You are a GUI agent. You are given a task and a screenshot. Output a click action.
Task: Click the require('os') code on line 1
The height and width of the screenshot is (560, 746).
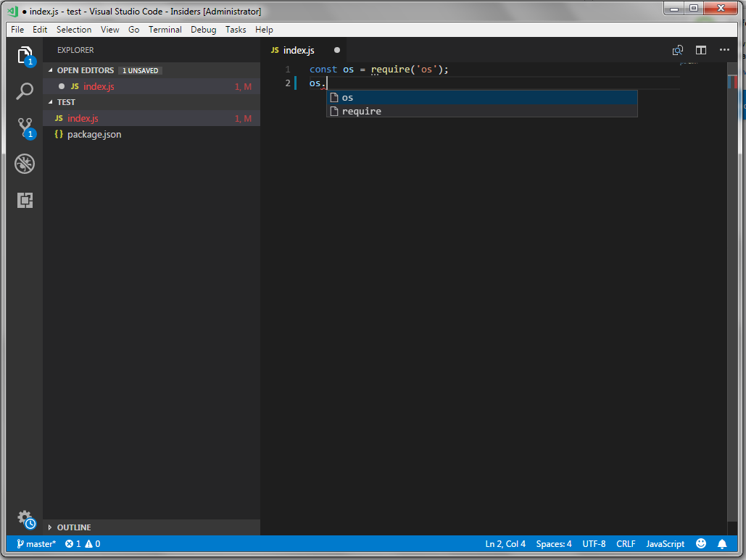(x=406, y=70)
